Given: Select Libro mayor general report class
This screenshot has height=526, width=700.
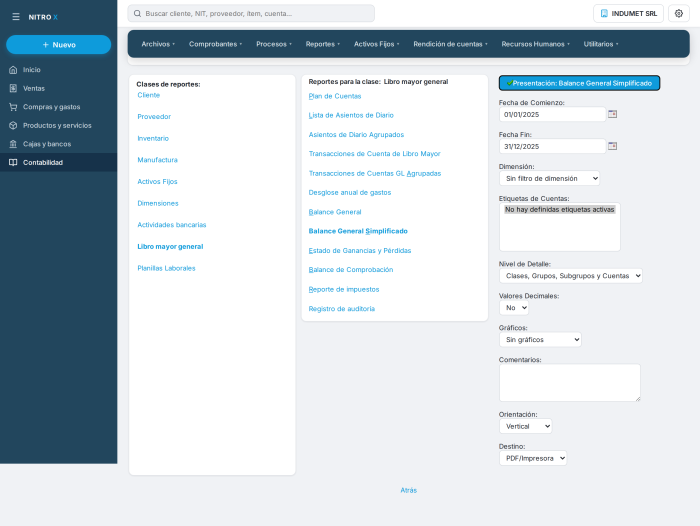Looking at the screenshot, I should (x=170, y=246).
